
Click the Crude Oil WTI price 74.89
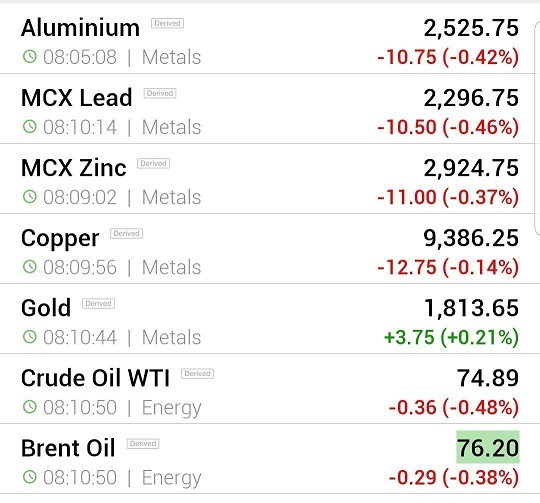click(488, 378)
